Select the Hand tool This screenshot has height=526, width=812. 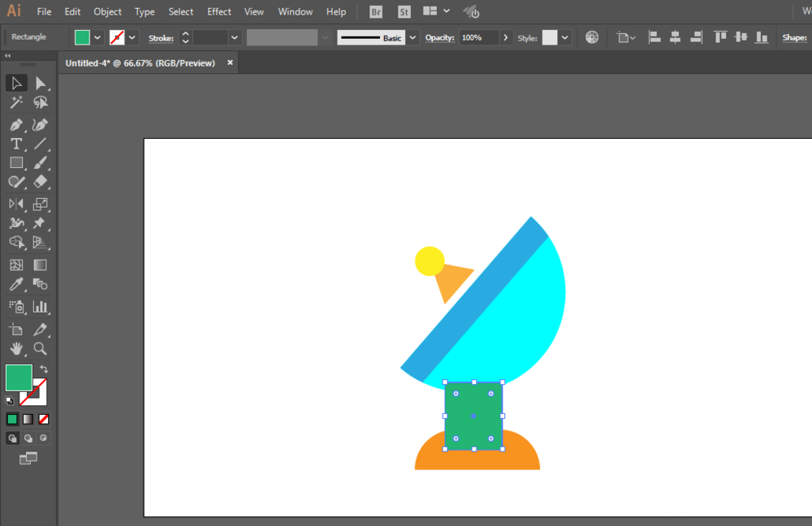[x=16, y=349]
